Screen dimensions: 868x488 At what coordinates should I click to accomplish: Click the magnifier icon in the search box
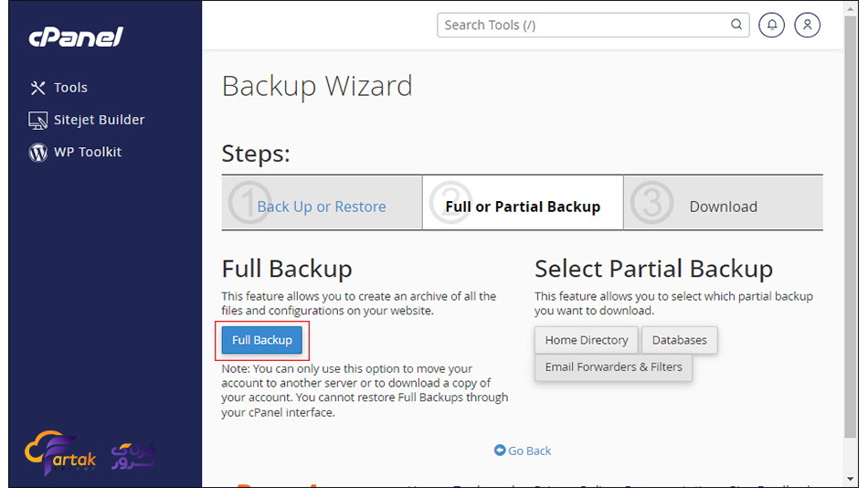click(736, 26)
